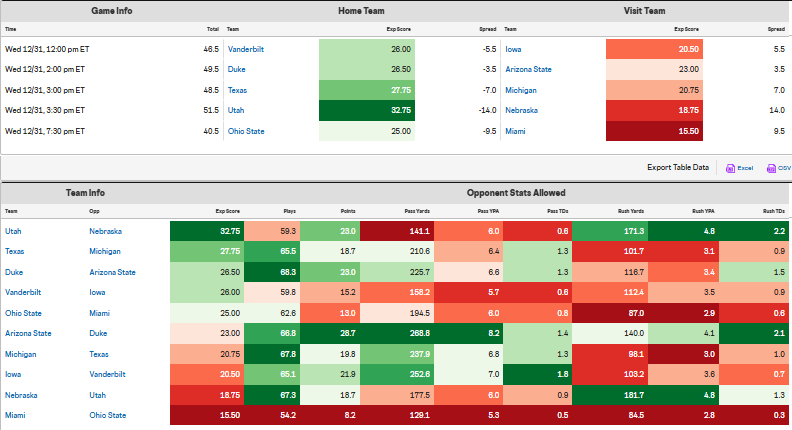
Task: Open Michigan link in Team Info Team column
Action: click(20, 354)
